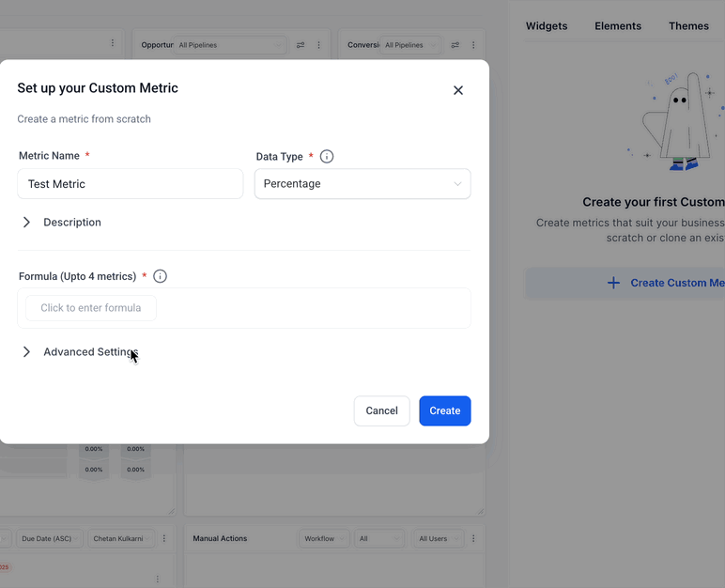Viewport: 725px width, 588px height.
Task: Open the Workflow dropdown in Manual Actions
Action: point(325,538)
